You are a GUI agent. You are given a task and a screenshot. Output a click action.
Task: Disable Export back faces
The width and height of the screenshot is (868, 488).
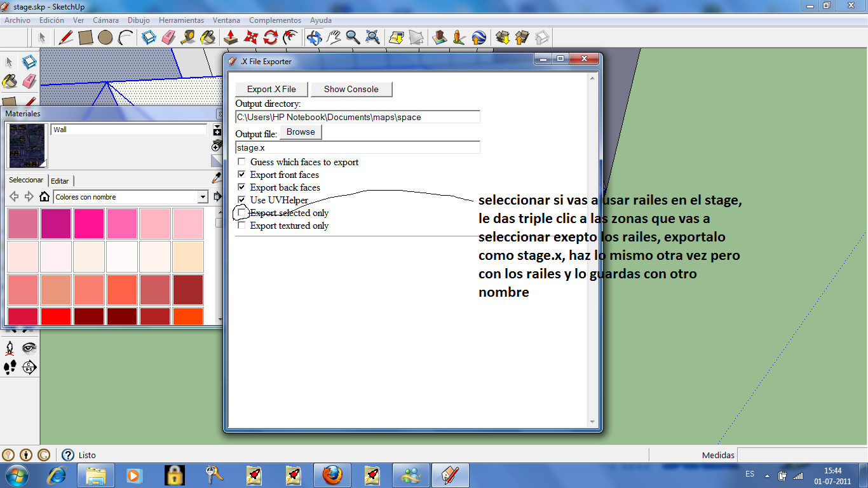[241, 187]
